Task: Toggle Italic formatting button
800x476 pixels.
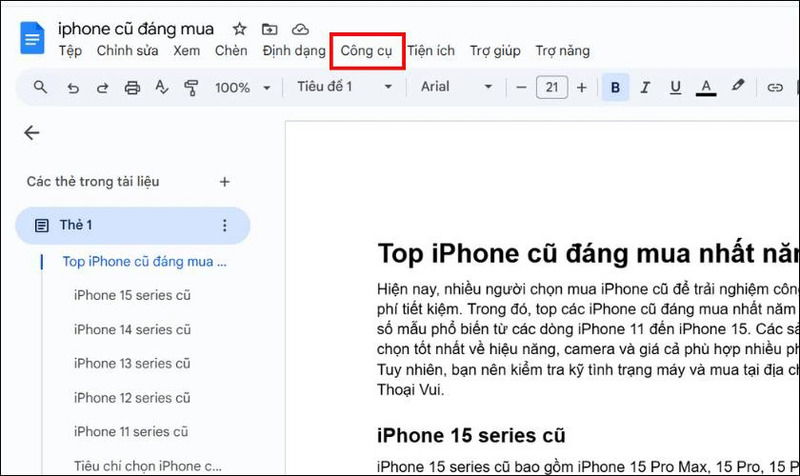Action: tap(645, 88)
